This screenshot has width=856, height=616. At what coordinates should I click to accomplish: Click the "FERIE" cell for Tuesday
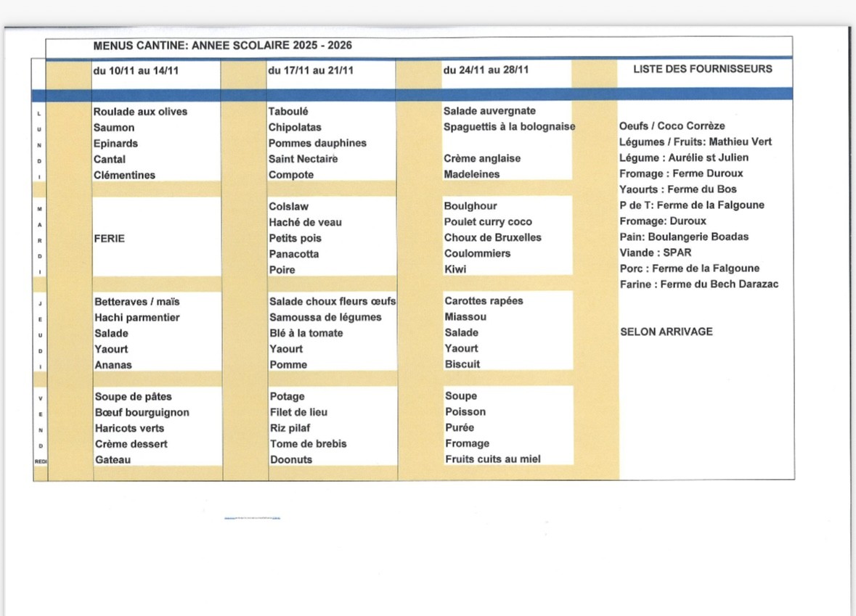[x=109, y=238]
